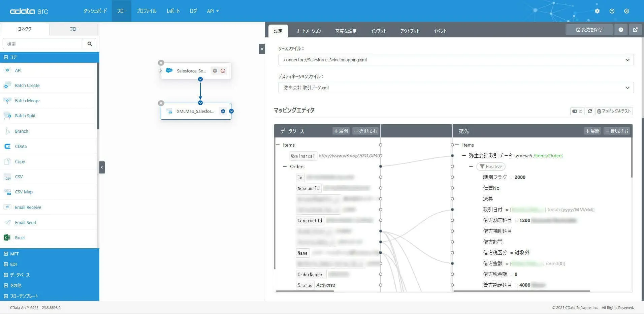644x314 pixels.
Task: Collapse the 弥生会計.取引データ destination node
Action: pyautogui.click(x=464, y=156)
